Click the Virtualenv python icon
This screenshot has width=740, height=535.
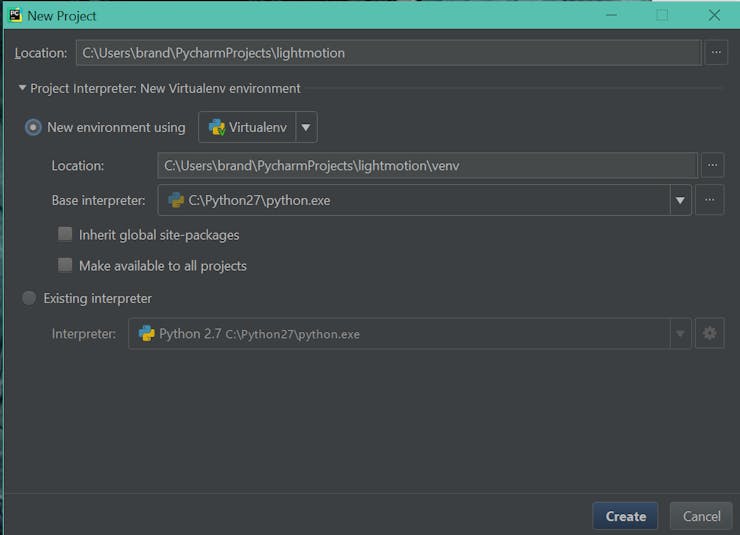[217, 127]
